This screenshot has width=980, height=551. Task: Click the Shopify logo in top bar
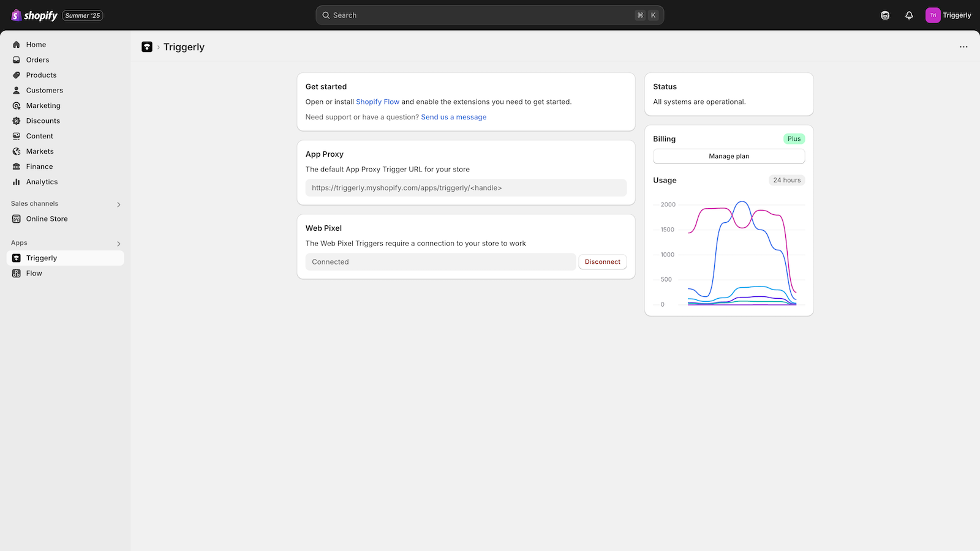coord(34,15)
